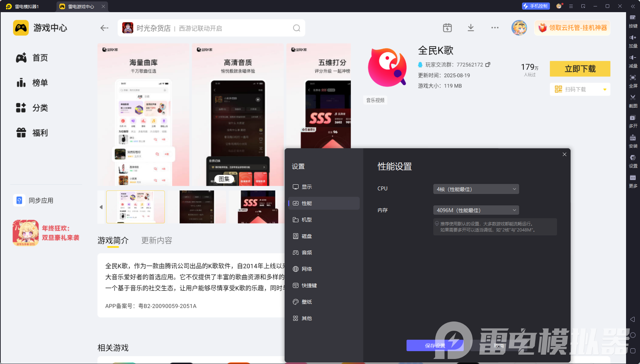
Task: Open 分类 categories page
Action: (32, 108)
